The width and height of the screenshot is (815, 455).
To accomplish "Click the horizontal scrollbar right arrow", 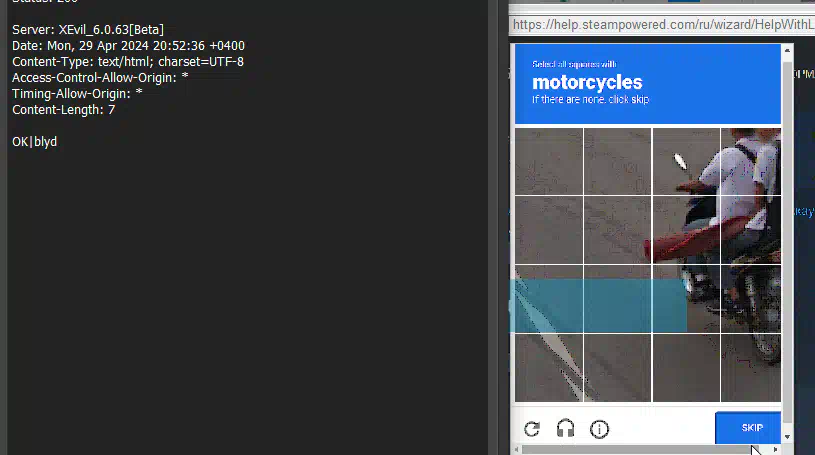I will [x=775, y=449].
